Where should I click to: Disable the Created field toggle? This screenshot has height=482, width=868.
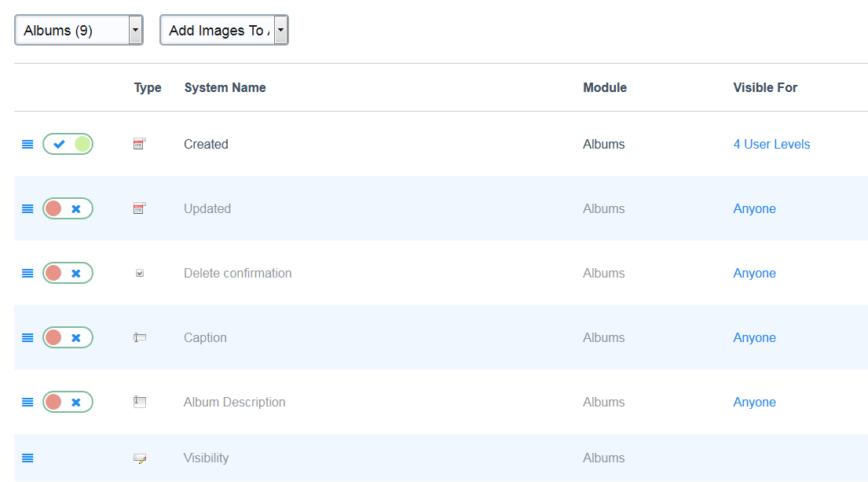point(68,145)
